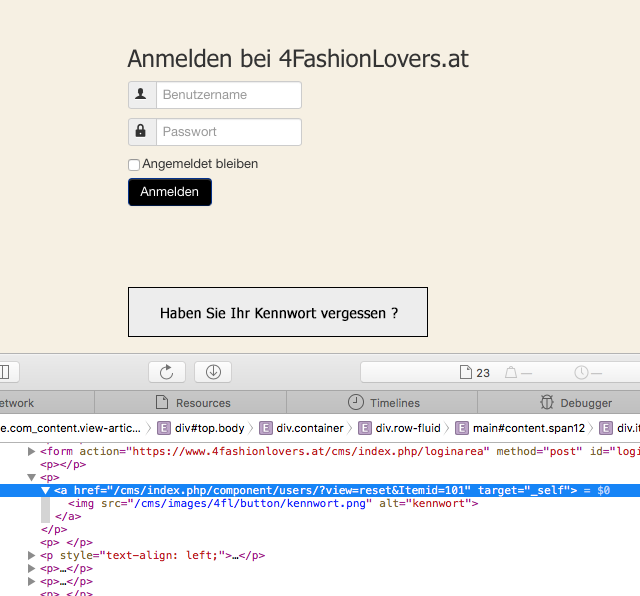Click the E element icon before div#top.body

point(164,428)
